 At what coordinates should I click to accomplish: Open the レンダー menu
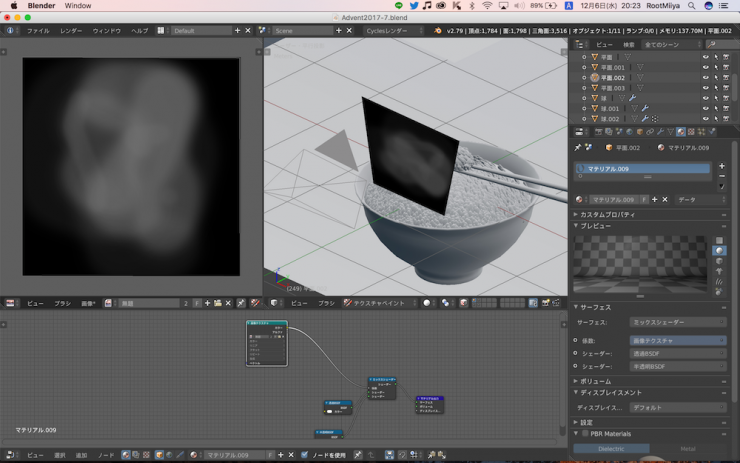click(x=71, y=31)
